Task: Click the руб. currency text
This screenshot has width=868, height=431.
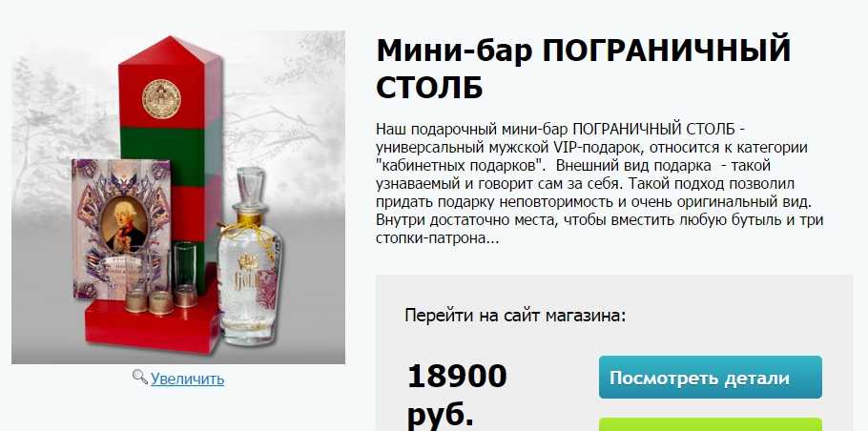Action: [x=441, y=415]
